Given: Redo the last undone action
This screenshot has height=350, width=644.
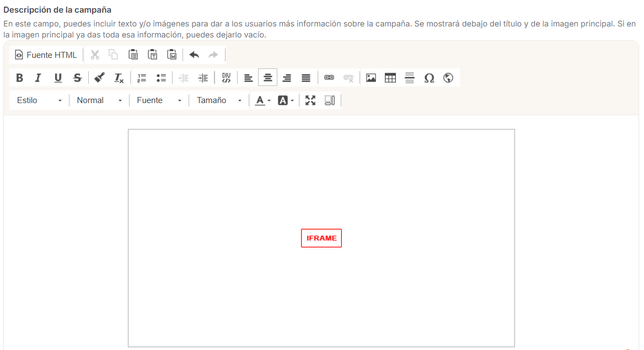Looking at the screenshot, I should (213, 55).
